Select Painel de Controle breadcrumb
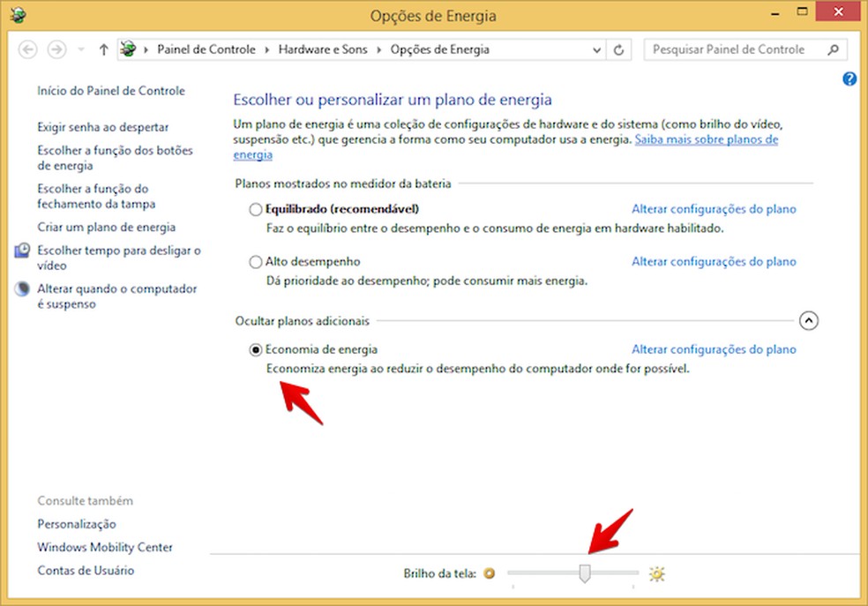868x606 pixels. [206, 49]
